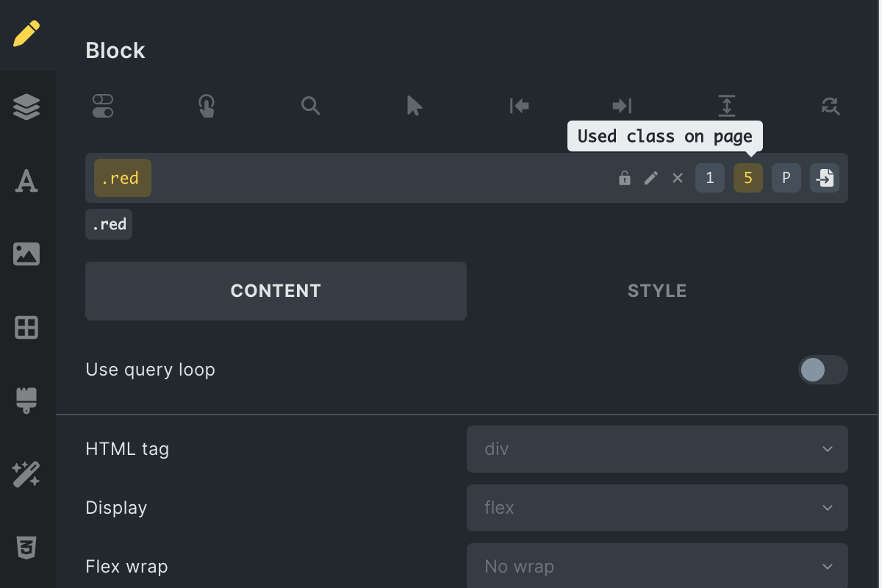Switch to the CONTENT tab
This screenshot has height=588, width=882.
[276, 291]
